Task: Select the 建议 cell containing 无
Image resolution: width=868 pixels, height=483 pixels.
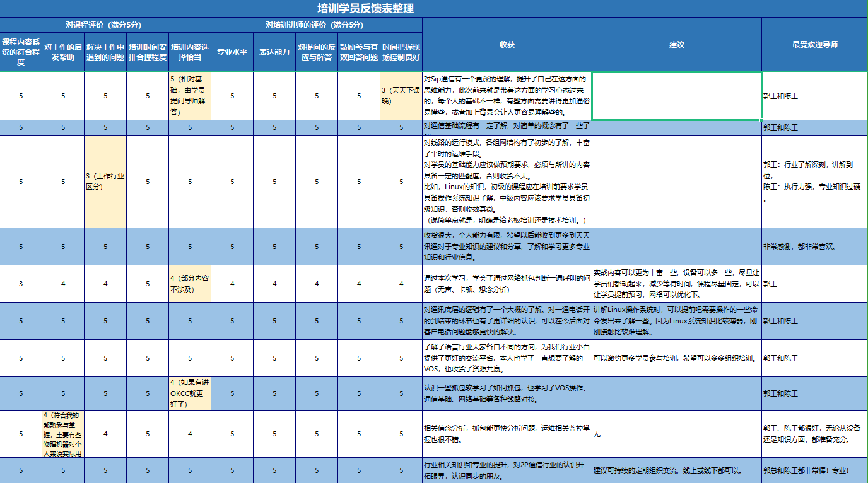Action: click(x=676, y=434)
